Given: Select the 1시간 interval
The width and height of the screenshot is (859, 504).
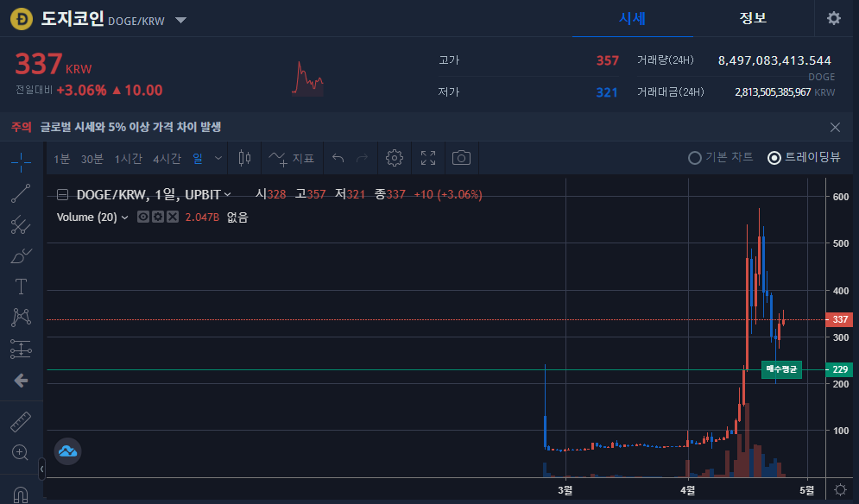Looking at the screenshot, I should (x=128, y=159).
